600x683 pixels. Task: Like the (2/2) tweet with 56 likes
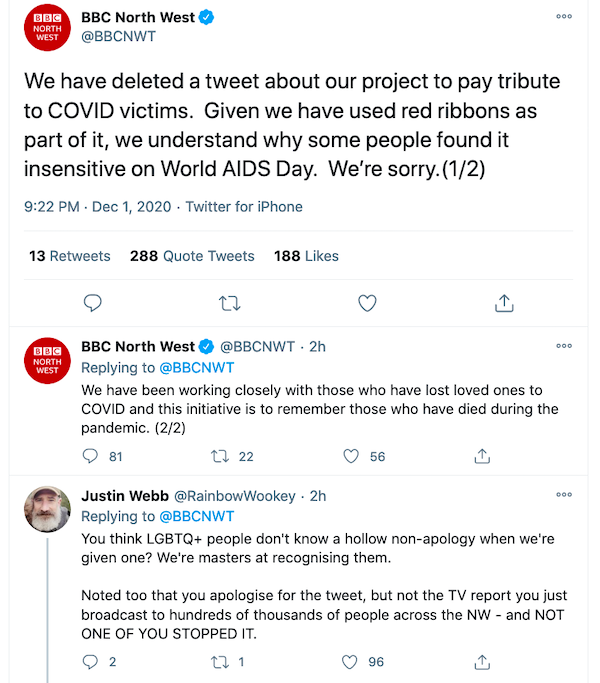[x=351, y=456]
